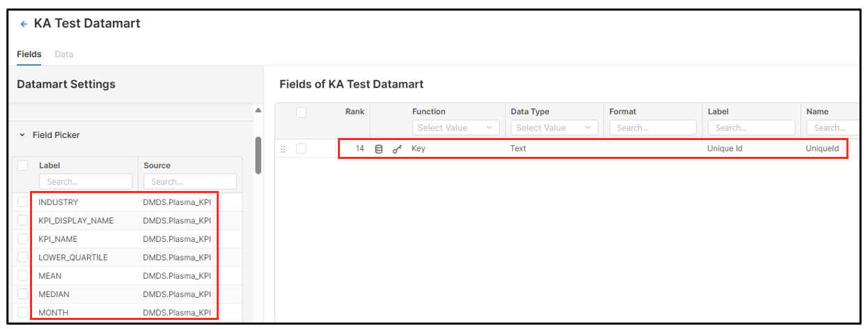Image resolution: width=868 pixels, height=329 pixels.
Task: Collapse the Field Picker section
Action: [x=22, y=135]
